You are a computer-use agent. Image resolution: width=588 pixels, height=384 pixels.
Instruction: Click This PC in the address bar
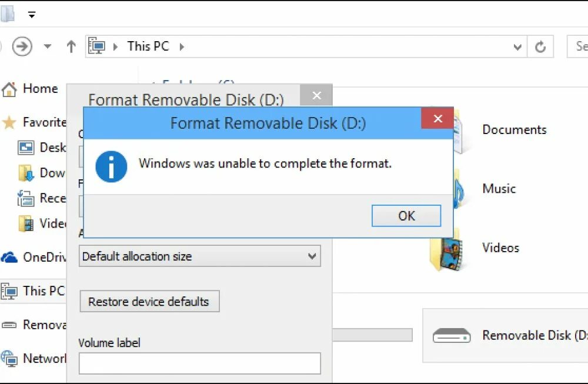148,46
